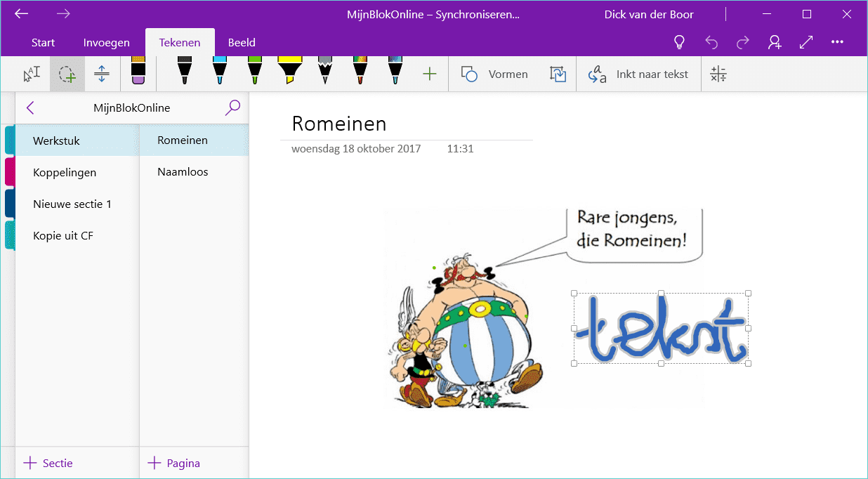Switch to the Invoegen tab
The image size is (868, 479).
pos(107,43)
